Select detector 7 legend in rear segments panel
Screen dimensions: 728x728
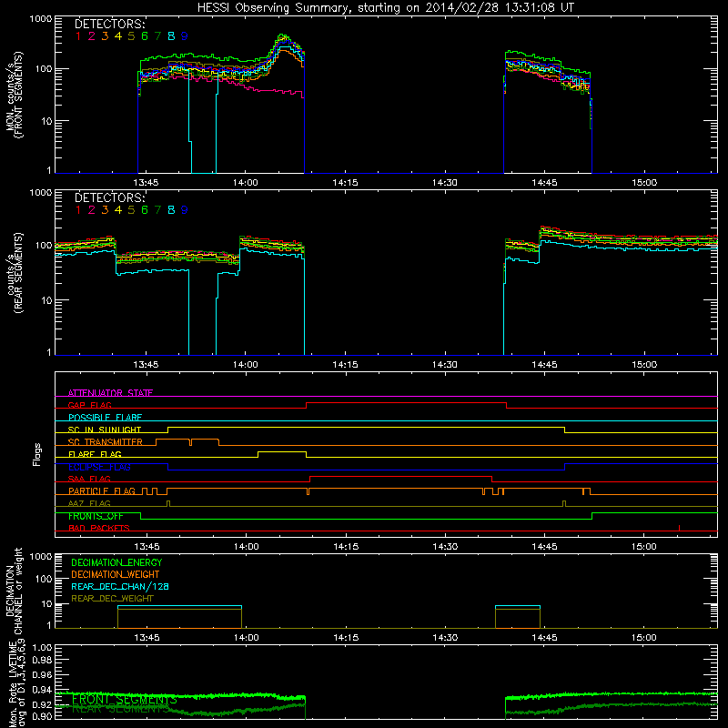[157, 210]
